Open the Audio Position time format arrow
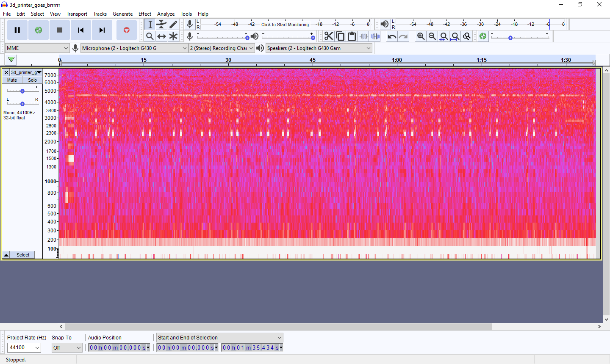The image size is (610, 364). 148,347
